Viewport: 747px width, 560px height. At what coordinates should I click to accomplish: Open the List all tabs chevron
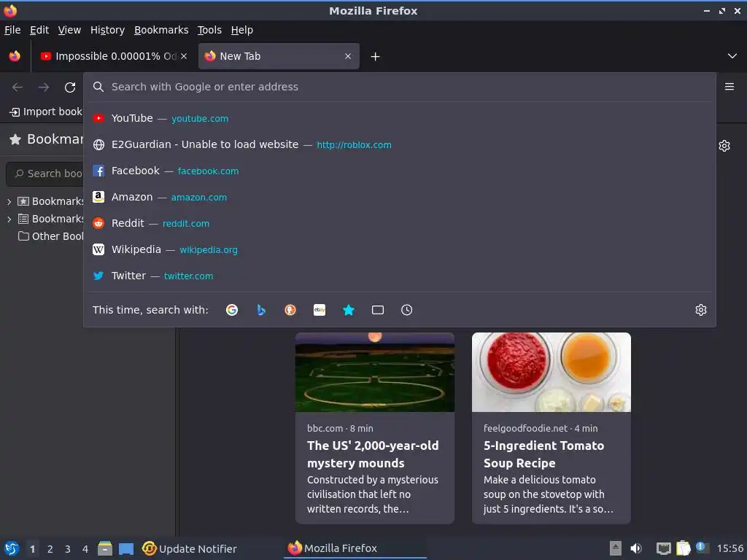732,56
